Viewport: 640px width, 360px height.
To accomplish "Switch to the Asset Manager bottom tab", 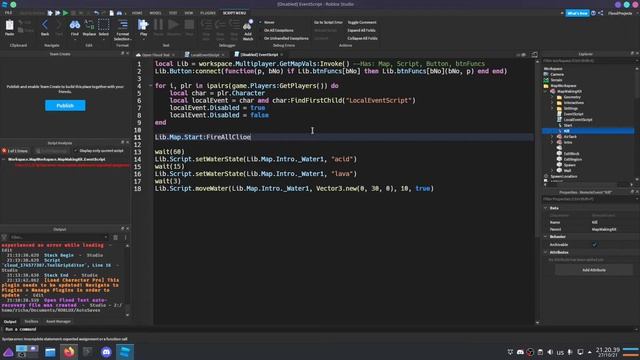I will 58,322.
